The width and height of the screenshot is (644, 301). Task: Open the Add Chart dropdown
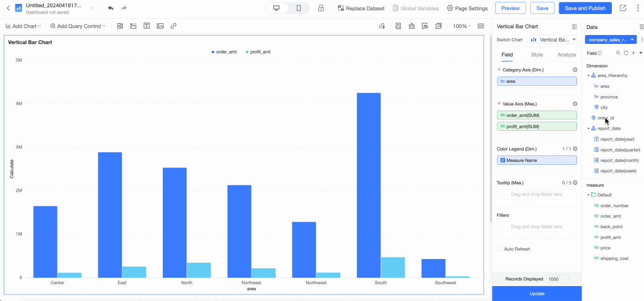23,26
